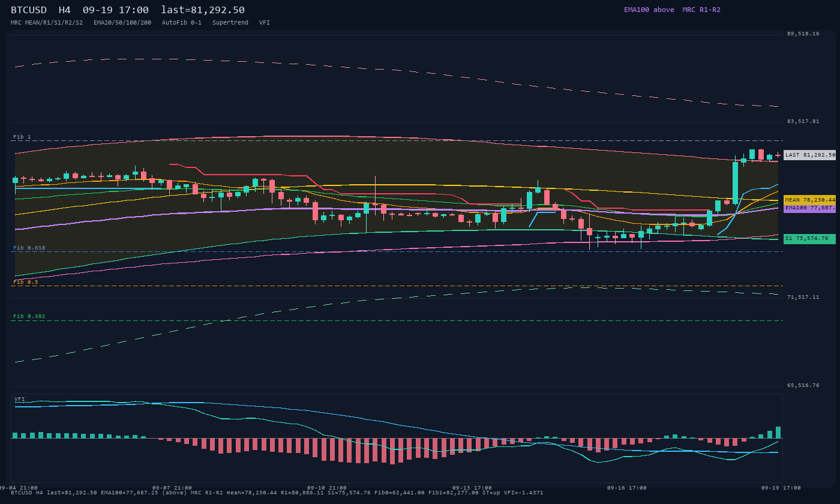Click the last=81,292.50 header value

click(203, 10)
